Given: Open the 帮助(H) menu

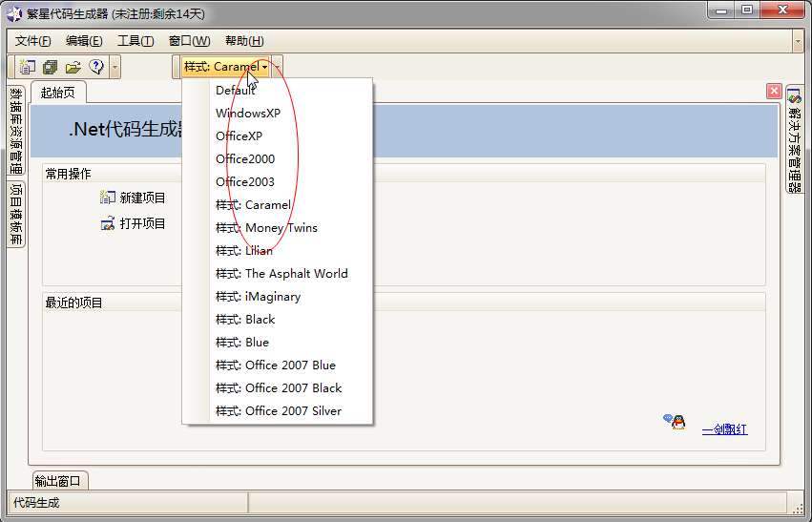Looking at the screenshot, I should point(244,41).
